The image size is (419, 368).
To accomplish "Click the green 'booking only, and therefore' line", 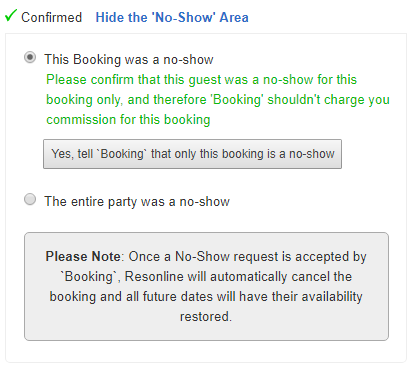I will click(126, 100).
